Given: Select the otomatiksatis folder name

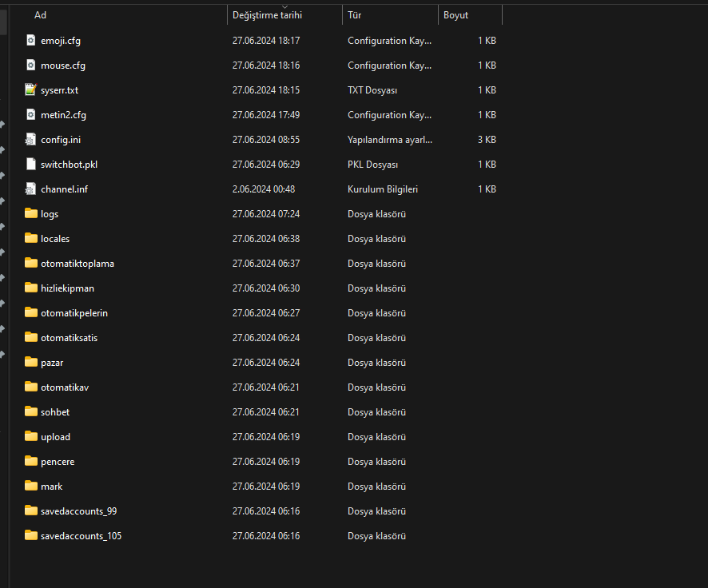Looking at the screenshot, I should coord(69,338).
